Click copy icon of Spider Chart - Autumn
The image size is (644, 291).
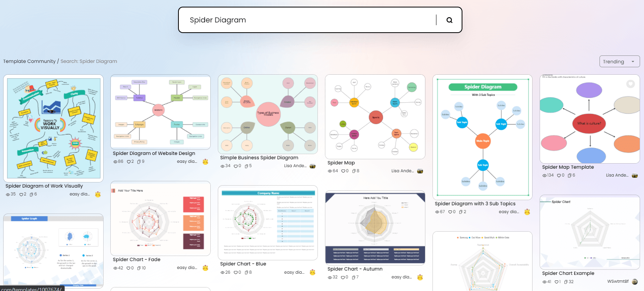click(x=354, y=277)
